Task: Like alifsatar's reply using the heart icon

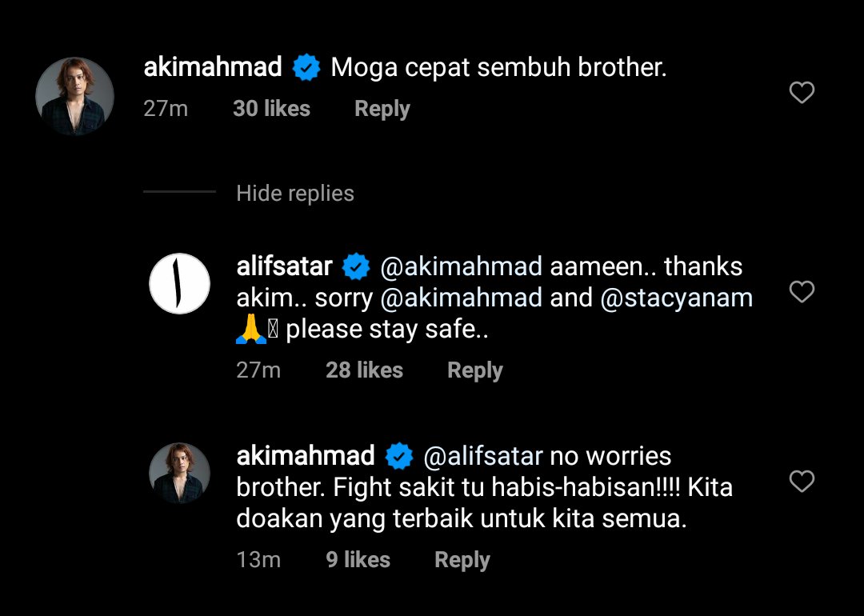Action: pos(802,292)
